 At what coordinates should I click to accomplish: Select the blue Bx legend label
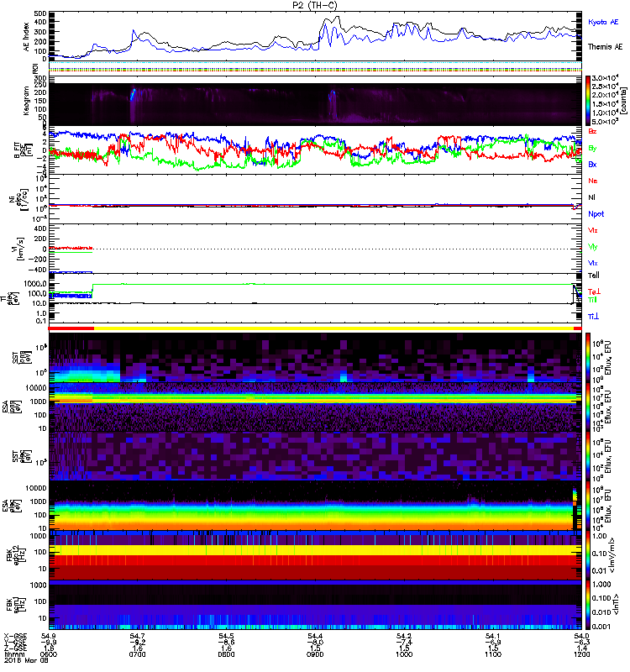tap(592, 164)
